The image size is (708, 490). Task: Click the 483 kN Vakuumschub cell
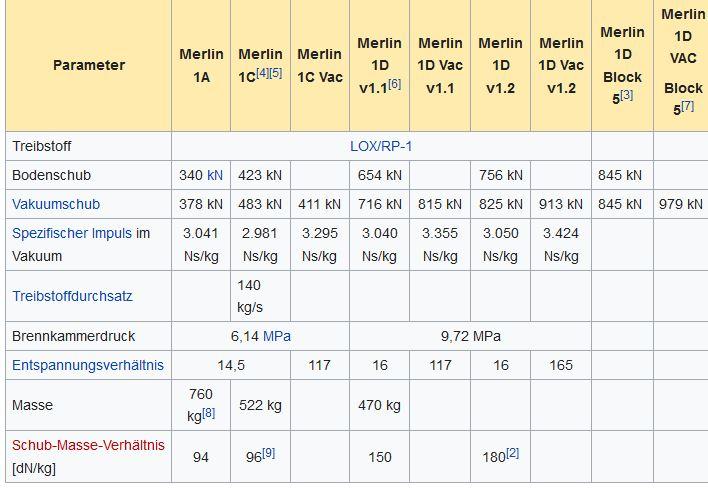[x=260, y=204]
